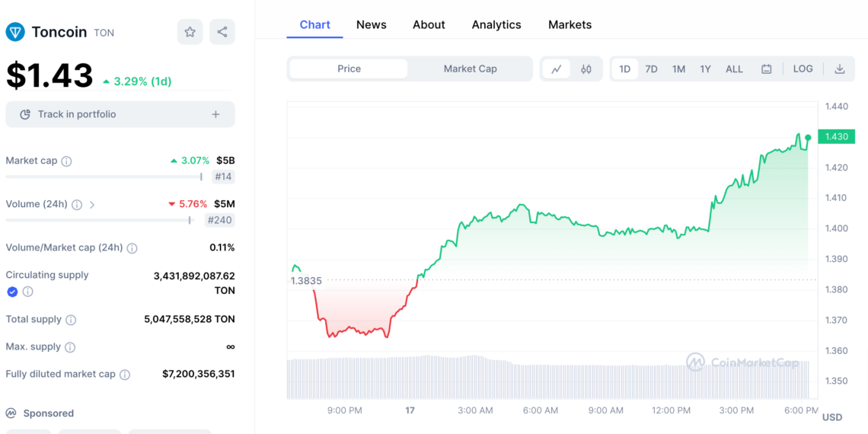This screenshot has width=868, height=434.
Task: Click the plus in Track in portfolio
Action: click(x=215, y=114)
